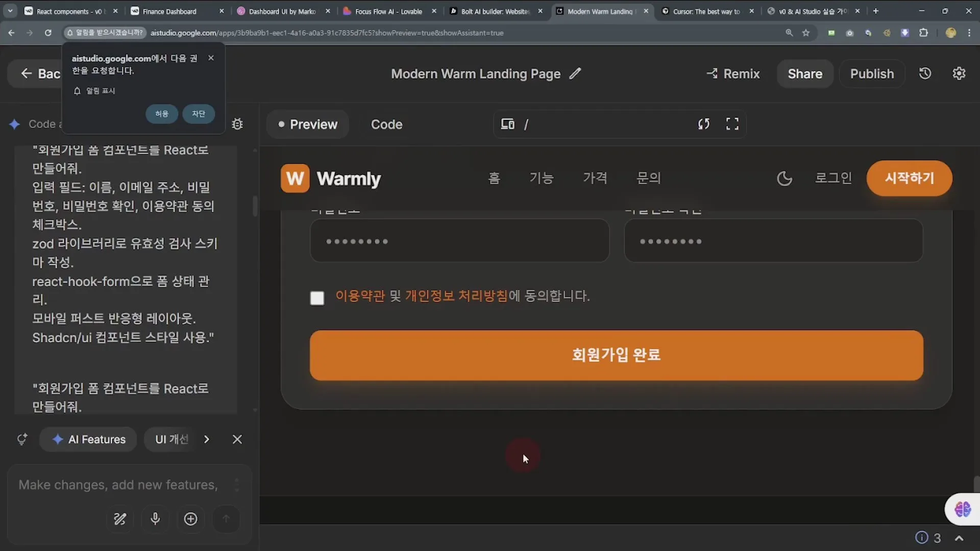Click the 차단 block notification button
The height and width of the screenshot is (551, 980).
199,113
